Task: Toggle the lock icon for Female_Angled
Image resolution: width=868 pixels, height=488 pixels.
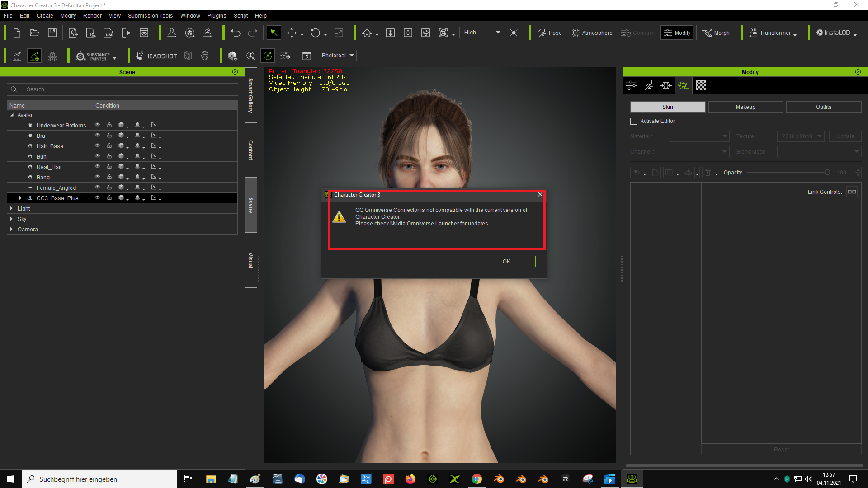Action: point(109,187)
